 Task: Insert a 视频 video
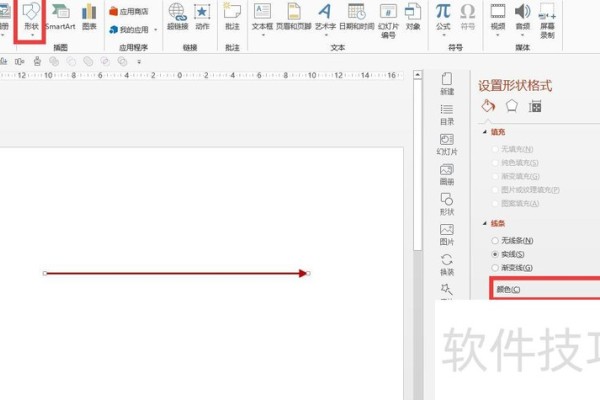pos(498,17)
